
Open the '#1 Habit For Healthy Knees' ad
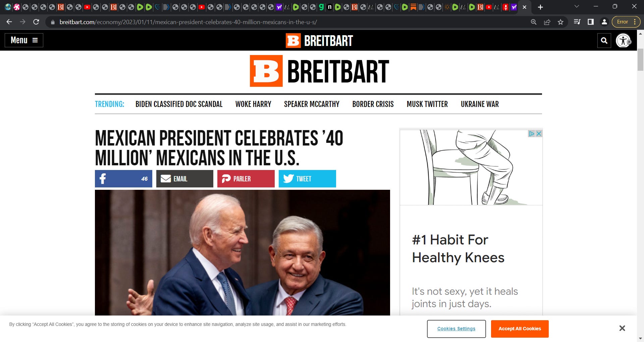click(458, 249)
